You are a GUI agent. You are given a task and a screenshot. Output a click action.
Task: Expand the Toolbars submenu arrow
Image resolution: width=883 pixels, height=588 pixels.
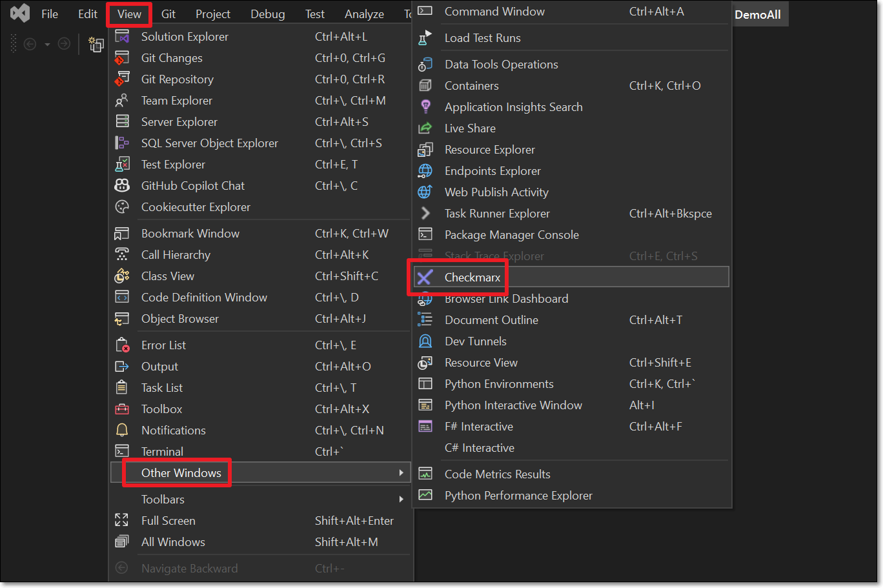point(401,500)
